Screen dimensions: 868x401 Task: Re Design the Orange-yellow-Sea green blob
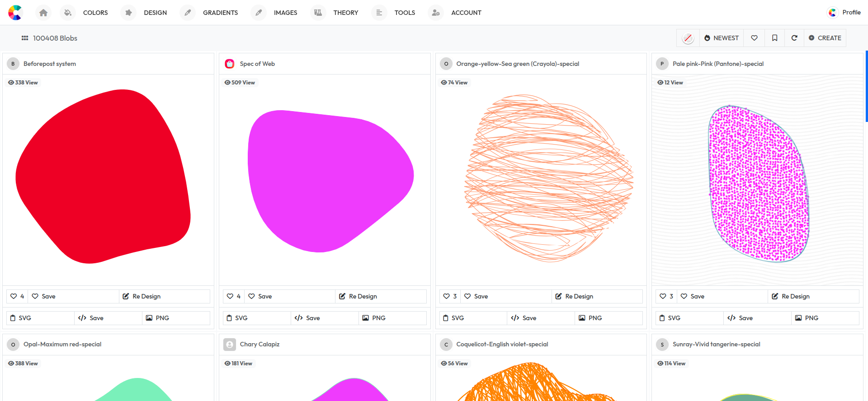597,296
